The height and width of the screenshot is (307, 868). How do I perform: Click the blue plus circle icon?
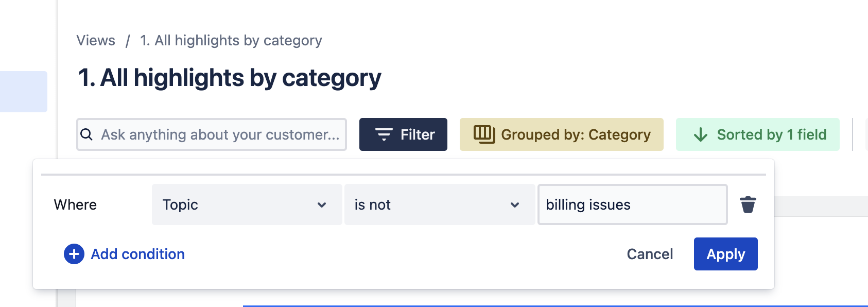74,254
